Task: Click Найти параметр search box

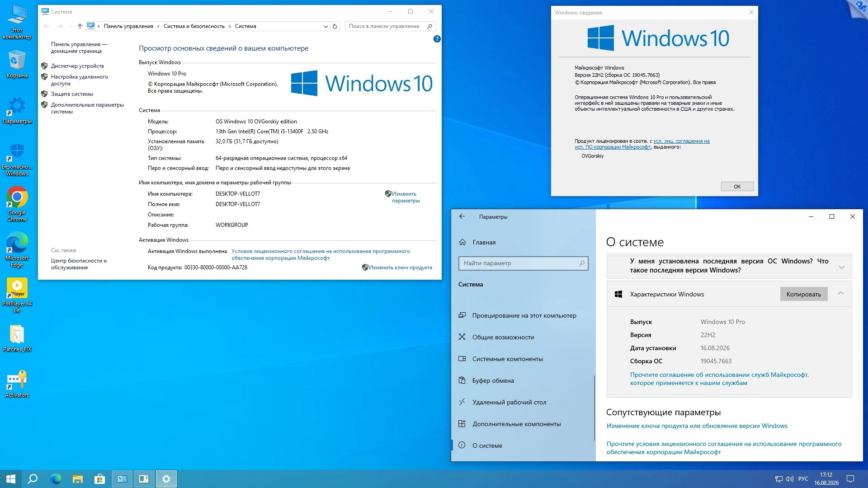Action: coord(523,263)
